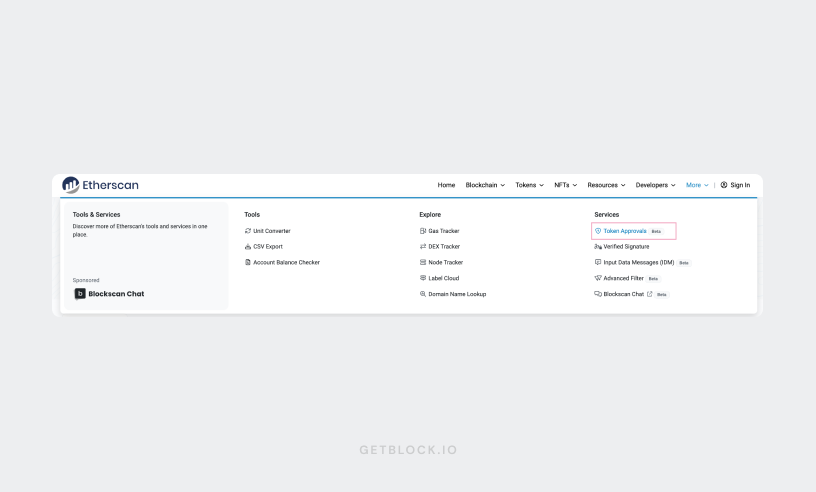Click the Label Cloud icon
This screenshot has height=492, width=816.
(423, 278)
